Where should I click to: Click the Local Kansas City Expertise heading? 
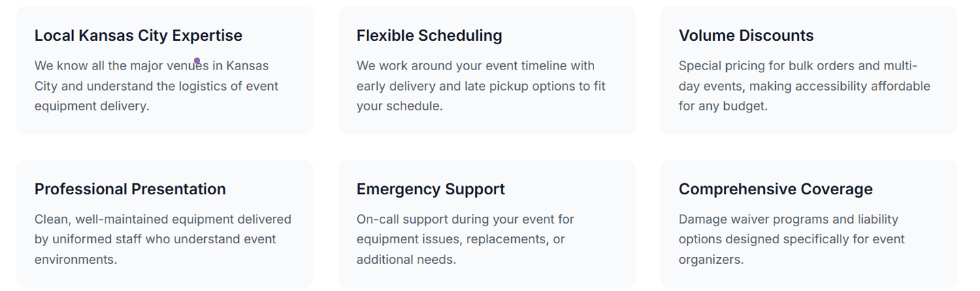[138, 35]
